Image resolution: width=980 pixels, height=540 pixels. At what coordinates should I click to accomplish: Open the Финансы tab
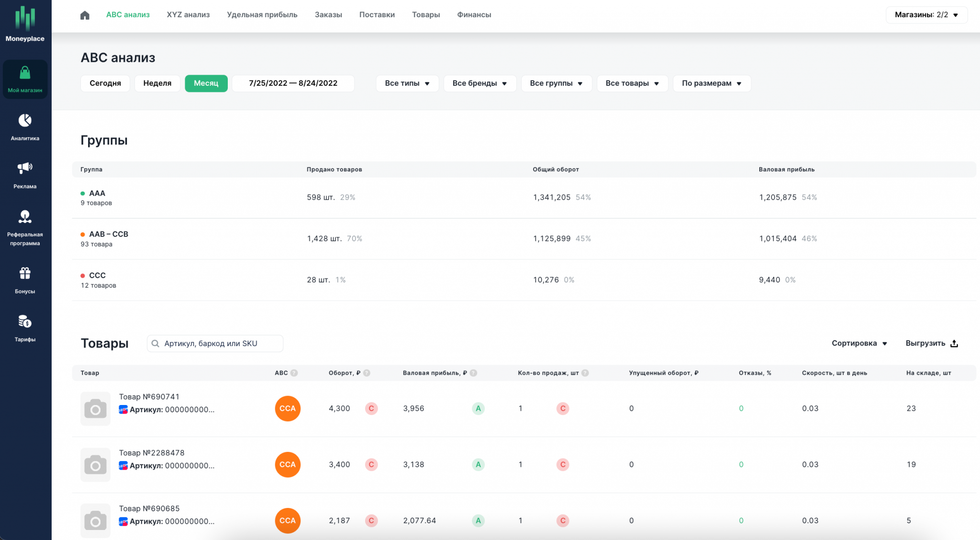[474, 15]
